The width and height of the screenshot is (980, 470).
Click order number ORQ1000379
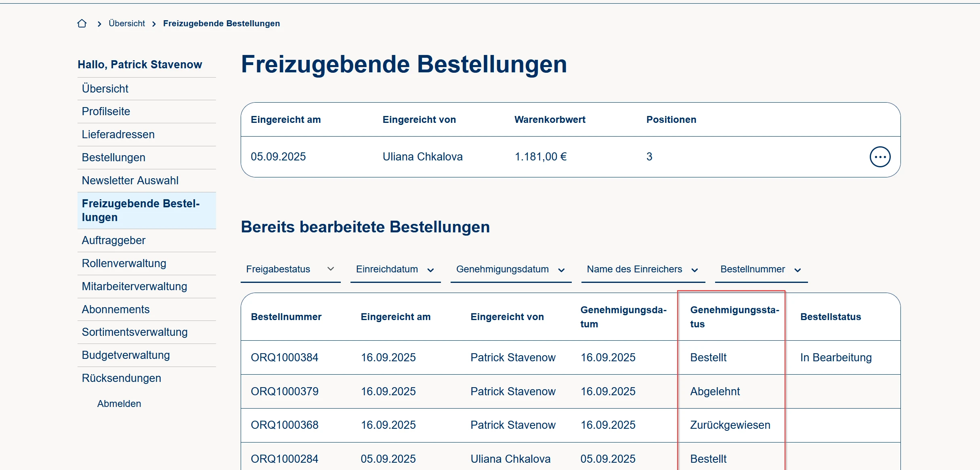point(284,392)
